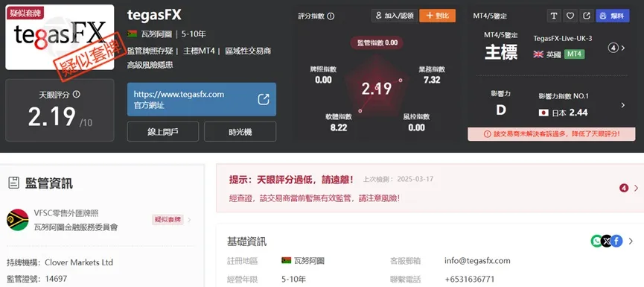Click the 軟體指數 8.22 value
The width and height of the screenshot is (644, 287).
(x=339, y=127)
